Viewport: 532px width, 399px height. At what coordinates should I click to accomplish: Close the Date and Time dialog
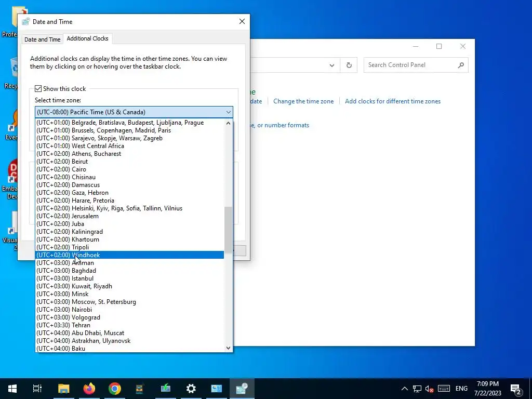[242, 21]
